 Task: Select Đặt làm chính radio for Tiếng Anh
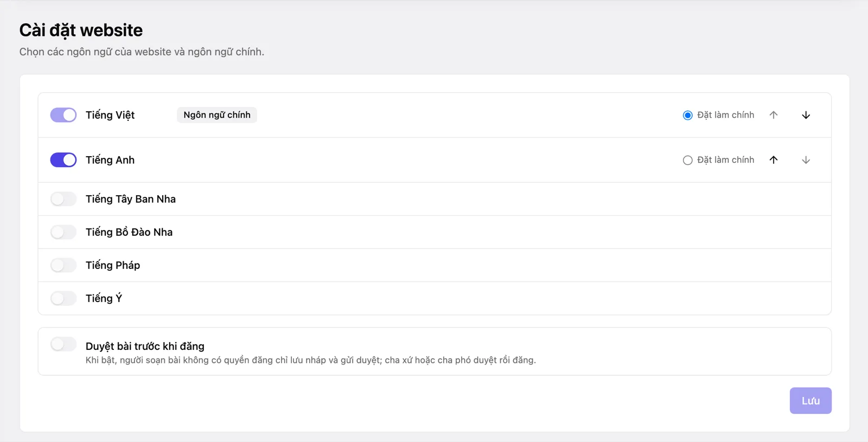point(687,160)
